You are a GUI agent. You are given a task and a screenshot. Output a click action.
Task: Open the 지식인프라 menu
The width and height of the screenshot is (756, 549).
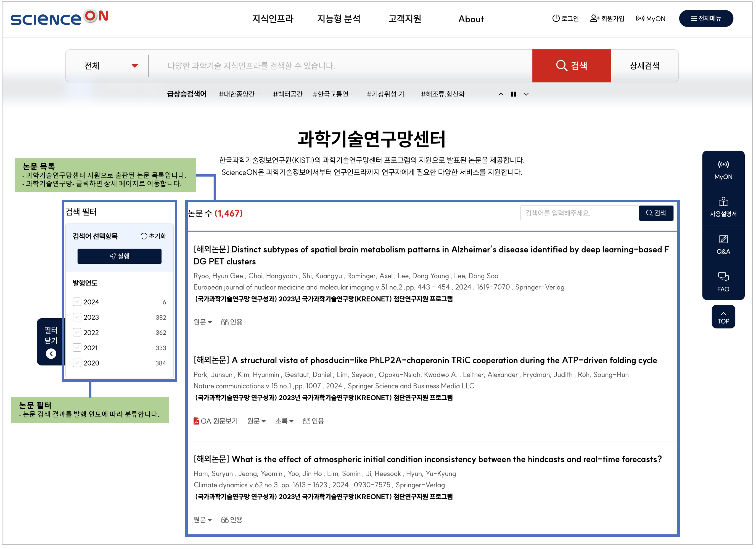point(273,19)
